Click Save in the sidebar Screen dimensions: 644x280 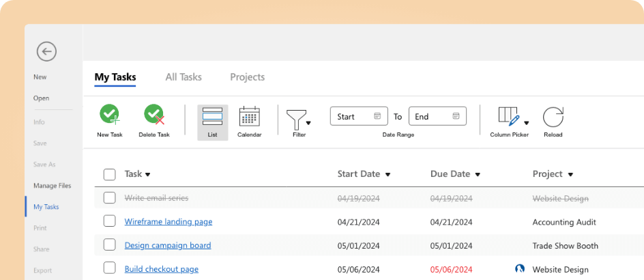coord(40,143)
